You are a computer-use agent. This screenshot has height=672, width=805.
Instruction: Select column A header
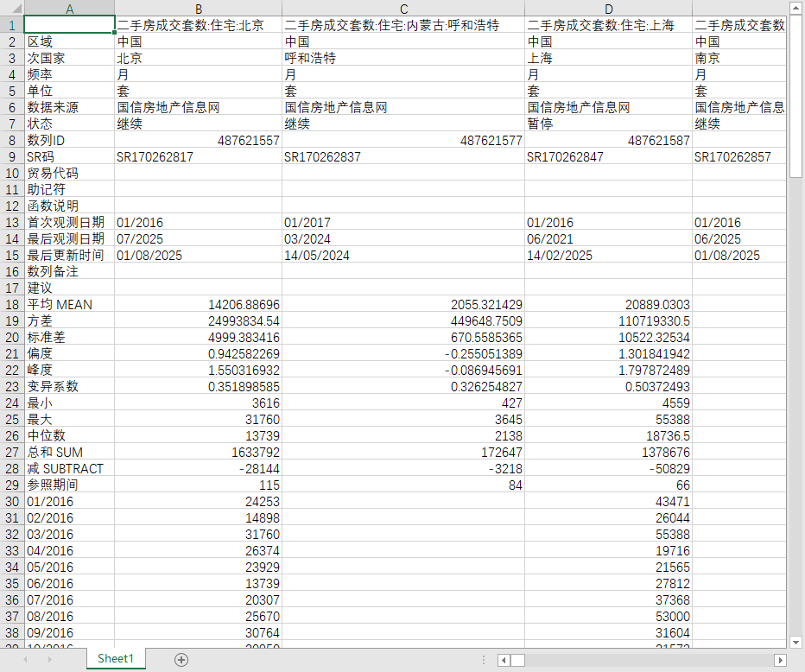[x=69, y=9]
